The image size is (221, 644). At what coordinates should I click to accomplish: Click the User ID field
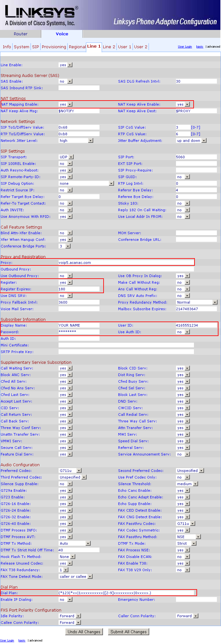[196, 325]
